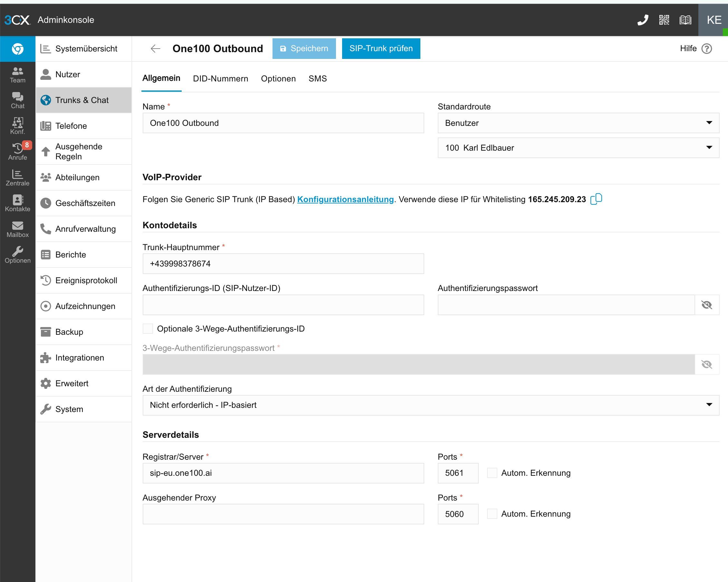
Task: Open the QR code icon in header
Action: pos(664,20)
